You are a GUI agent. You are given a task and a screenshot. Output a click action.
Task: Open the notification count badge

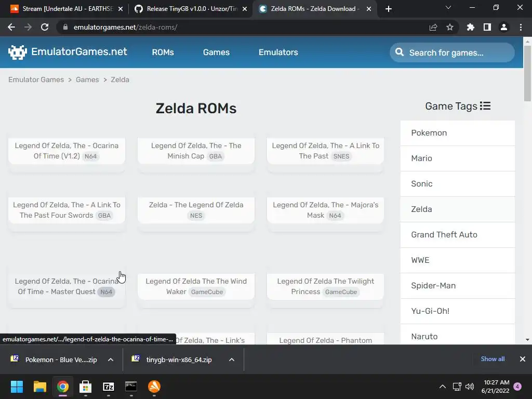pos(517,387)
